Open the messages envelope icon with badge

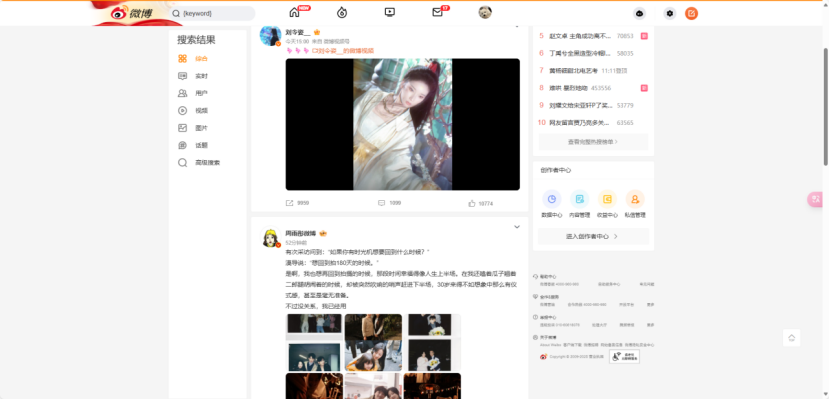click(437, 12)
